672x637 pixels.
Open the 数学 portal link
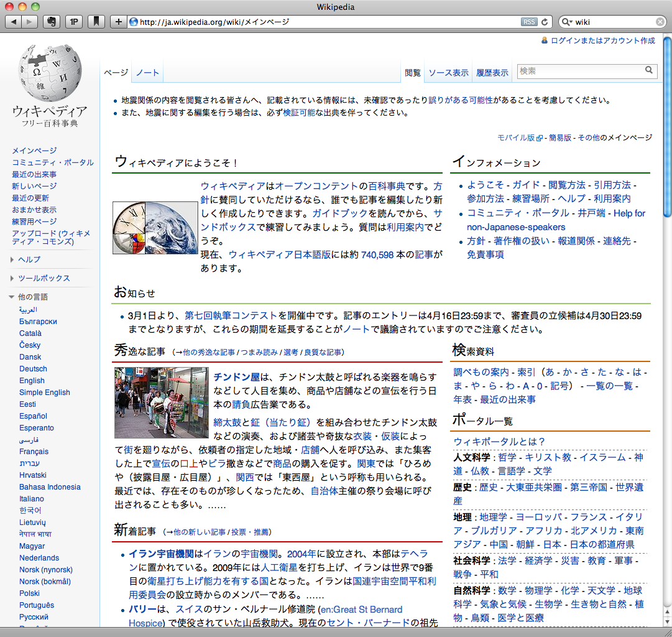pos(507,591)
